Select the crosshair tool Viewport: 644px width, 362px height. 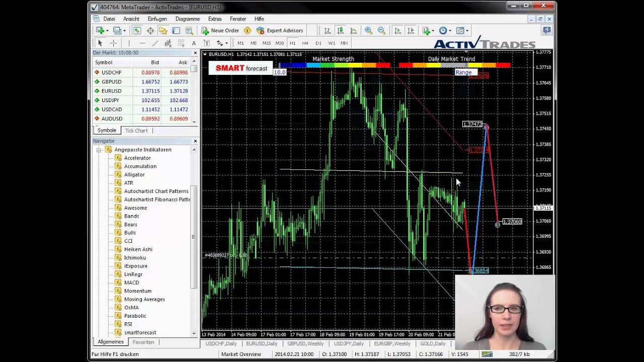(x=113, y=43)
